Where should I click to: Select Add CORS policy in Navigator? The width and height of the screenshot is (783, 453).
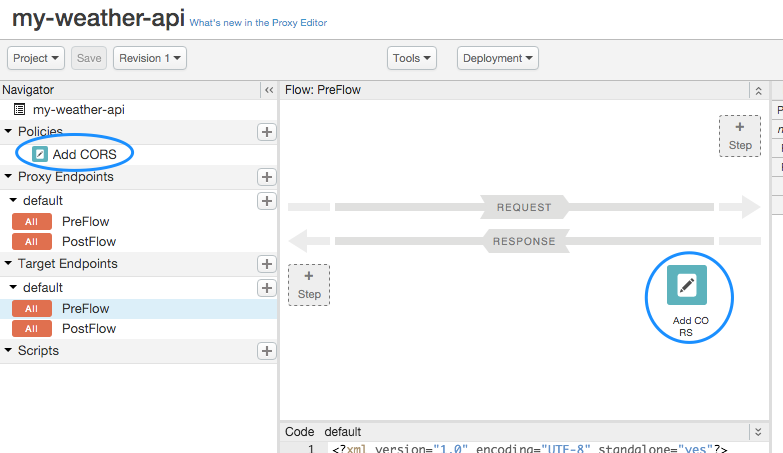pyautogui.click(x=84, y=154)
